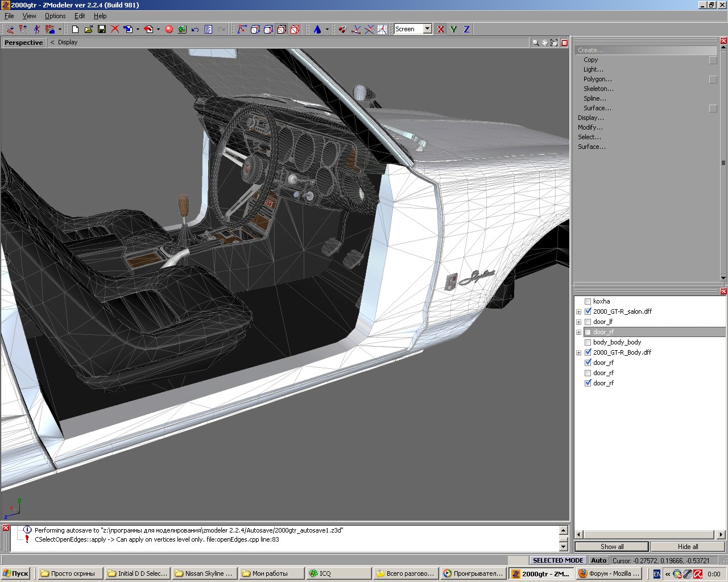This screenshot has height=582, width=728.
Task: Toggle the Z axis constraint button
Action: click(x=466, y=29)
